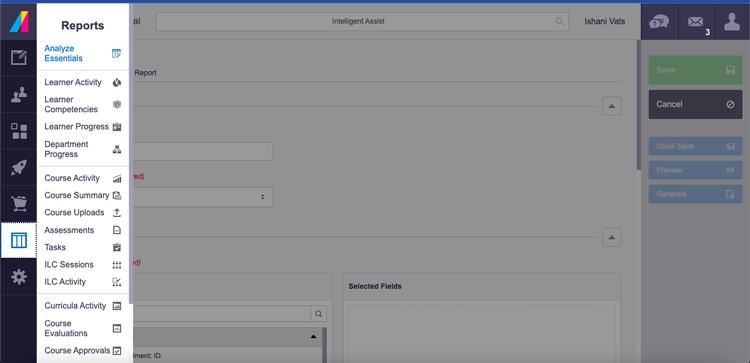Collapse the first section with up-arrow button

[x=611, y=106]
